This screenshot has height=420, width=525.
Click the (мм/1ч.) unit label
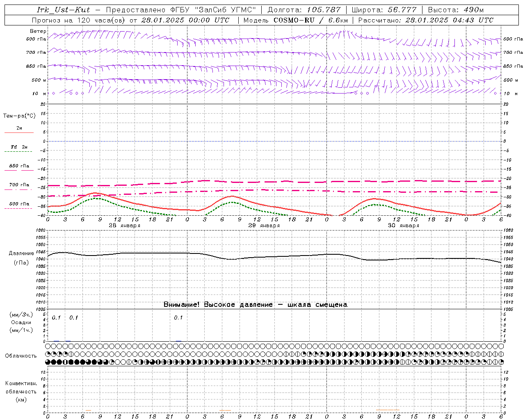point(21,330)
